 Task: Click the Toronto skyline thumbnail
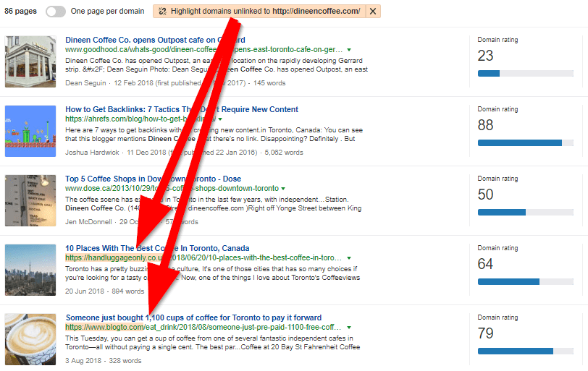30,270
